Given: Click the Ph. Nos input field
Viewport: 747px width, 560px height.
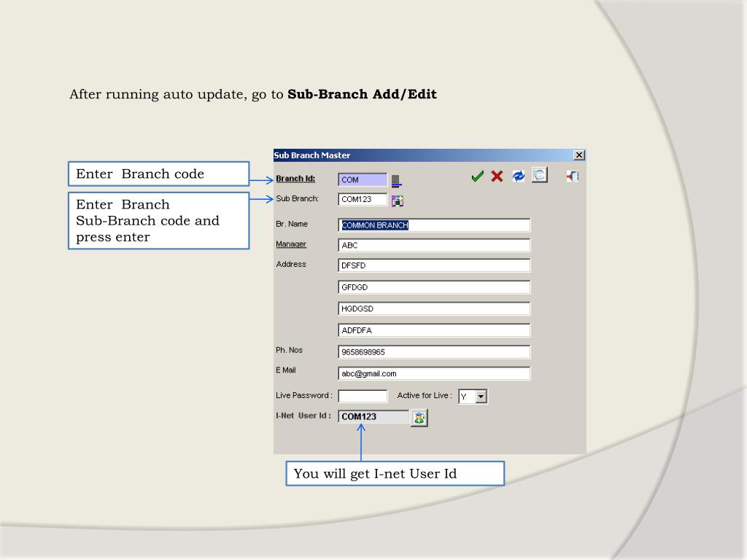Looking at the screenshot, I should pyautogui.click(x=434, y=352).
